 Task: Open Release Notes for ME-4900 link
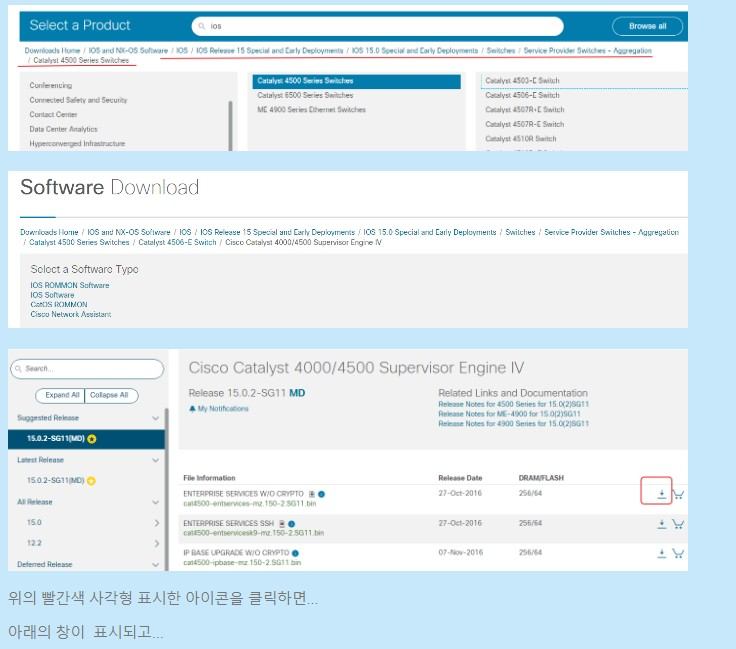[x=509, y=414]
